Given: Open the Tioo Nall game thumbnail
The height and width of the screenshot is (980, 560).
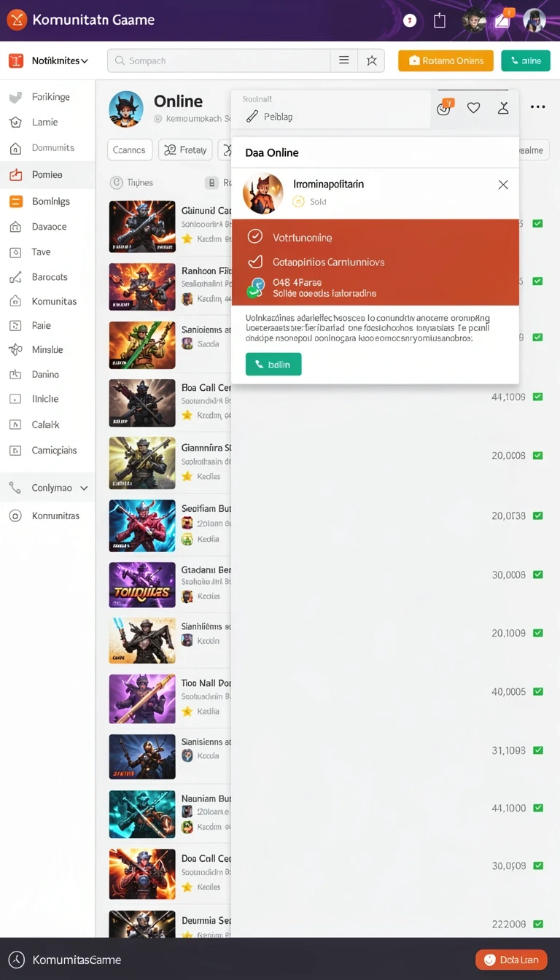Looking at the screenshot, I should pyautogui.click(x=142, y=699).
